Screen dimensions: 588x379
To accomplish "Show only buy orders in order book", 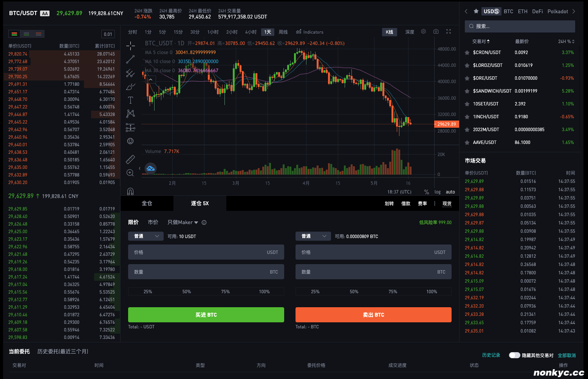I will pyautogui.click(x=26, y=34).
